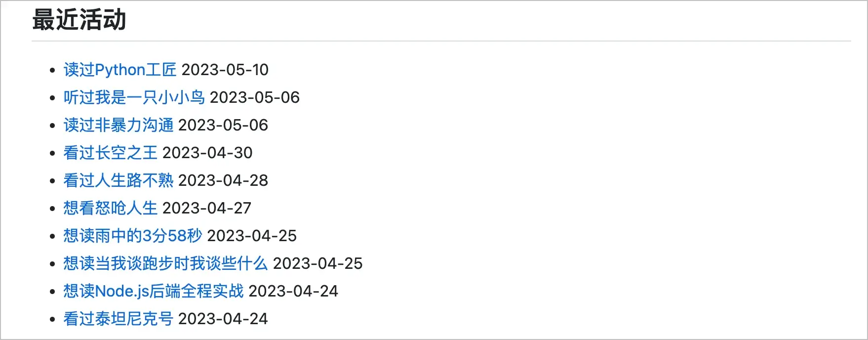Click the date 2023-05-10
The width and height of the screenshot is (868, 340).
coord(225,70)
